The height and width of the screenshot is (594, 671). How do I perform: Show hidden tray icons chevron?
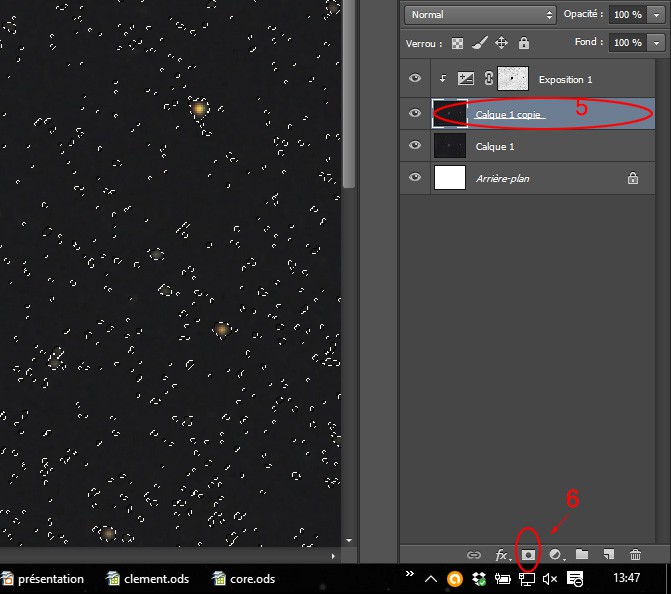pos(431,579)
